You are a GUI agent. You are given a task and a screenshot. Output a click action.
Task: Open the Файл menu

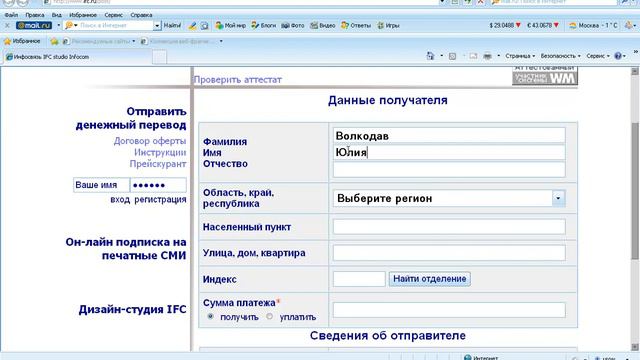11,15
